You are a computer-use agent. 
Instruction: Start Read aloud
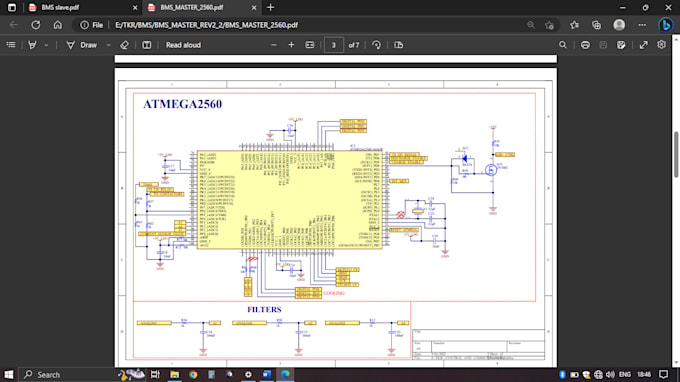183,45
